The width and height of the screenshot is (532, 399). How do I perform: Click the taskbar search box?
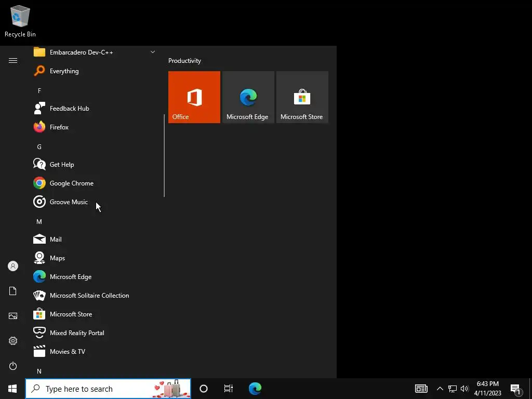click(108, 389)
